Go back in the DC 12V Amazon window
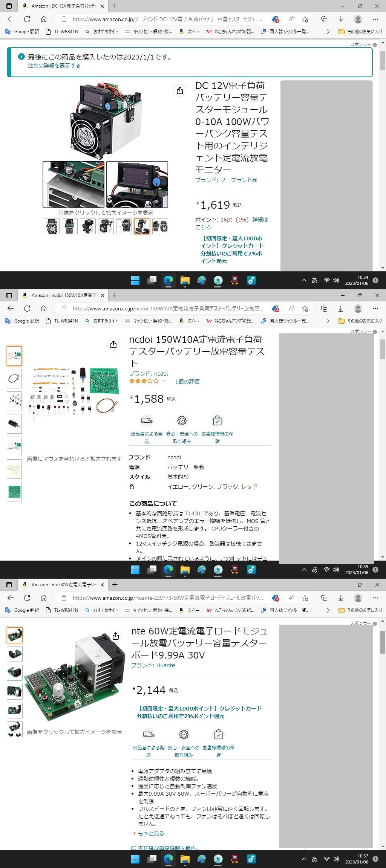Image resolution: width=386 pixels, height=868 pixels. 11,19
